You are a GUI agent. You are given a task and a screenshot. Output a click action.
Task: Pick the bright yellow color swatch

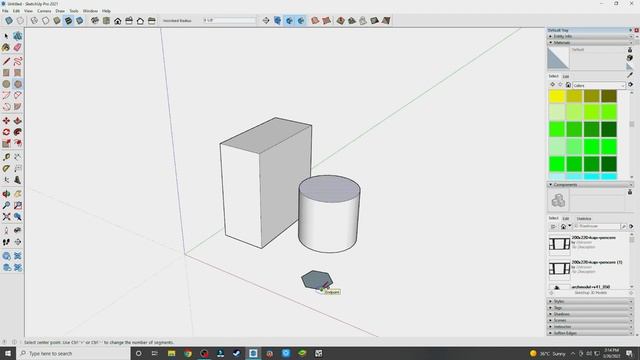click(x=557, y=96)
